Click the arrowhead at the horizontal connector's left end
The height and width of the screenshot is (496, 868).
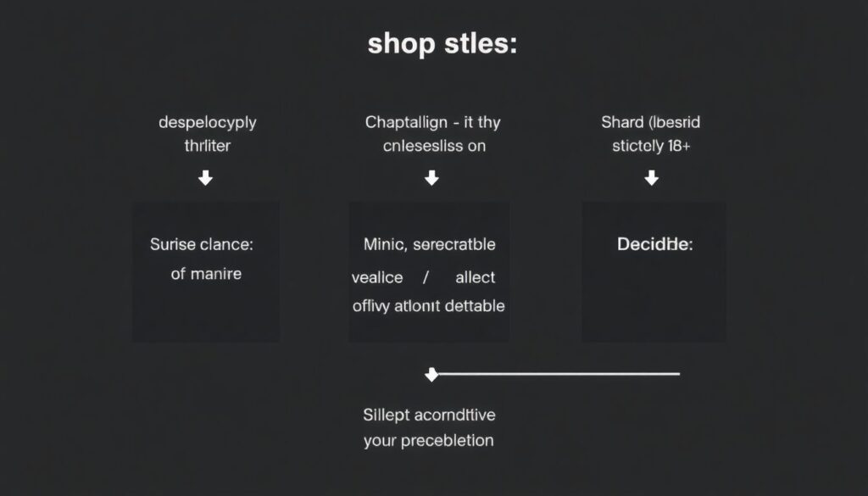[x=431, y=374]
